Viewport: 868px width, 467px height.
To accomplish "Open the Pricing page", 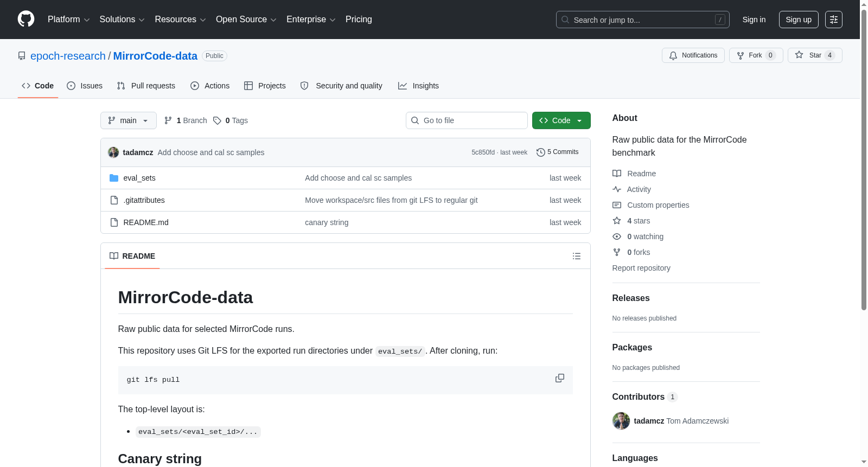I will [359, 20].
